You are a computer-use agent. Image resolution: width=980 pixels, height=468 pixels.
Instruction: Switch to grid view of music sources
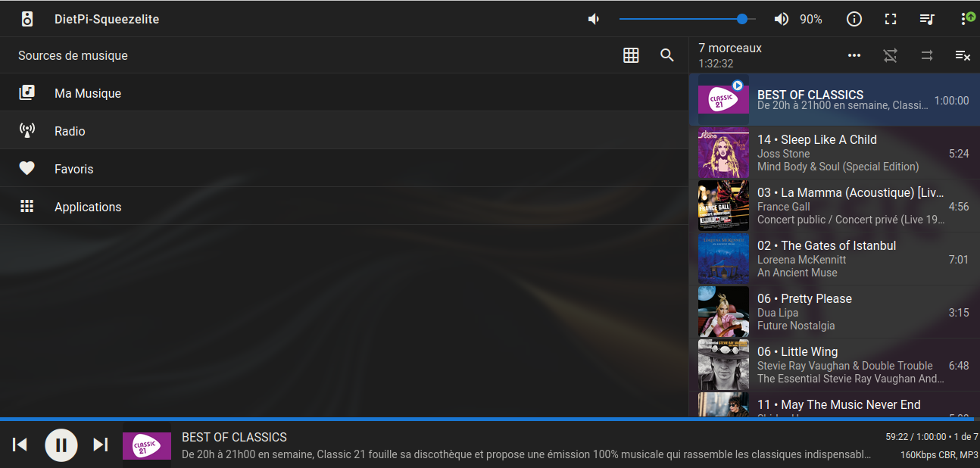pos(631,55)
